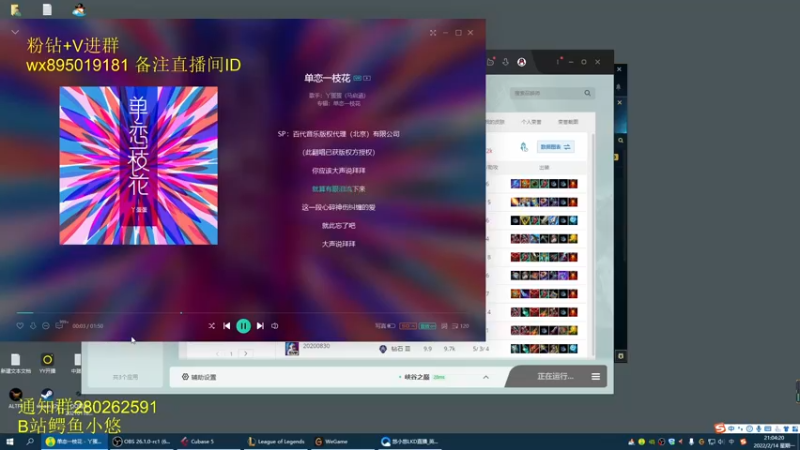Click the WeGame shirt icon in title bar
The height and width of the screenshot is (450, 800).
pos(506,62)
